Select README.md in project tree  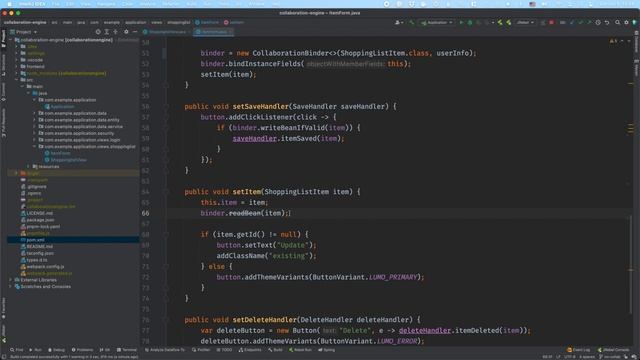pos(37,247)
